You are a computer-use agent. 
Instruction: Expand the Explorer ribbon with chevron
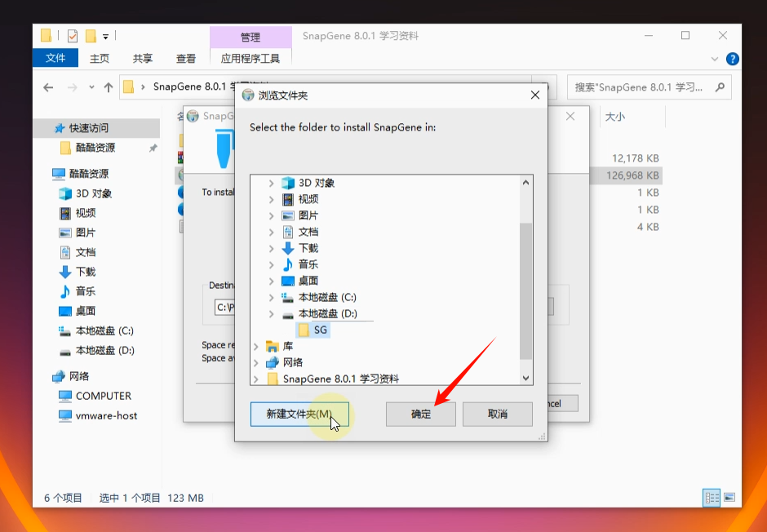[716, 59]
